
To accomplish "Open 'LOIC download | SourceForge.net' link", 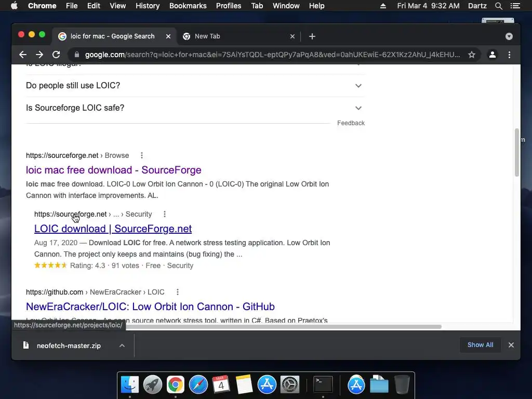I will click(113, 229).
